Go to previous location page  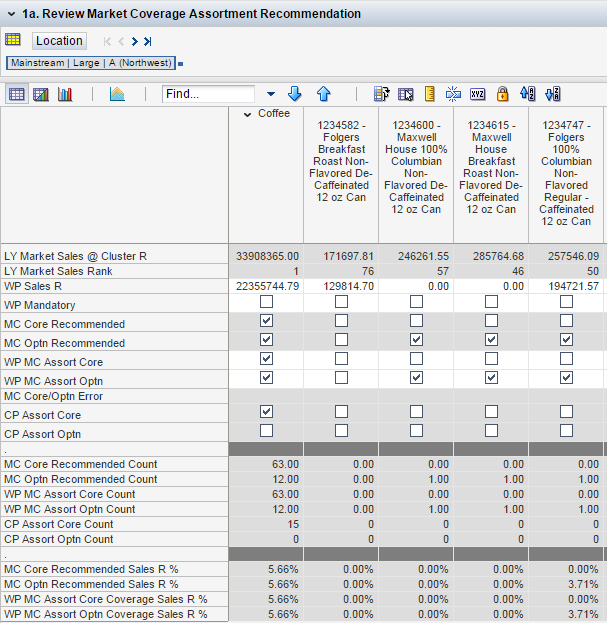point(121,41)
